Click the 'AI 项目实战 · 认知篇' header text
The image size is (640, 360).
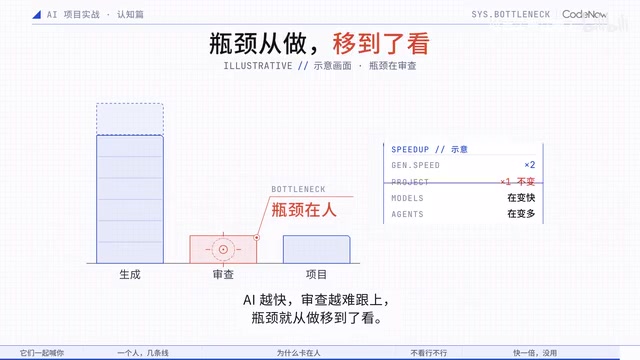tap(95, 15)
